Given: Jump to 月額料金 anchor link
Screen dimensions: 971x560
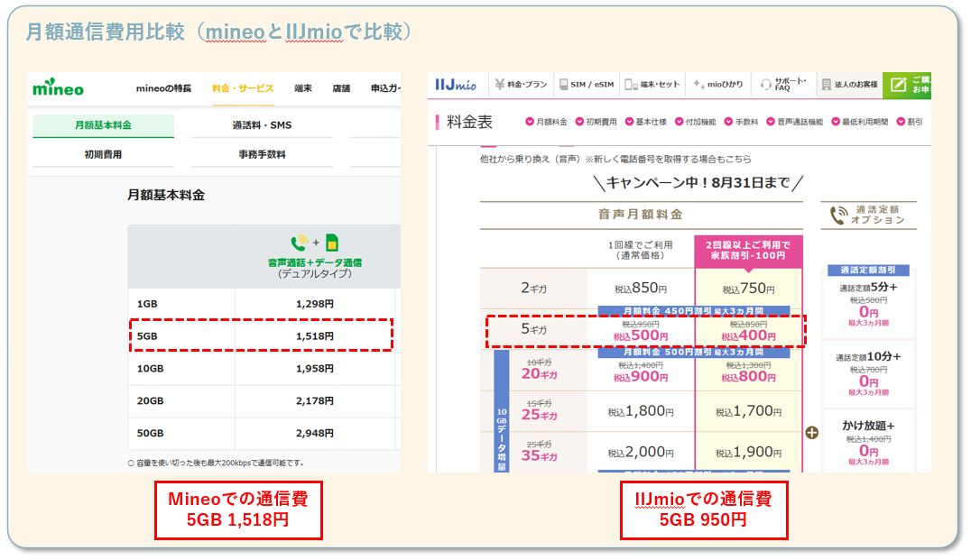Looking at the screenshot, I should pyautogui.click(x=546, y=122).
